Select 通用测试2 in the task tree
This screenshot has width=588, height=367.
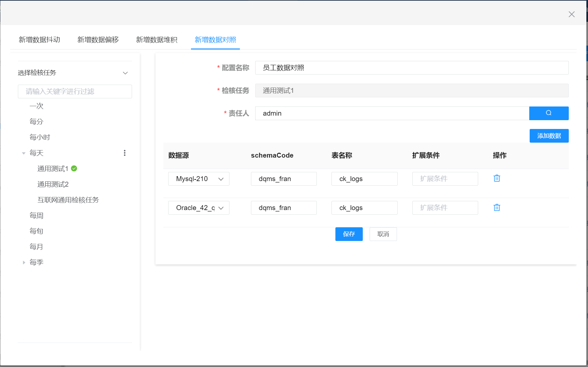click(x=53, y=184)
